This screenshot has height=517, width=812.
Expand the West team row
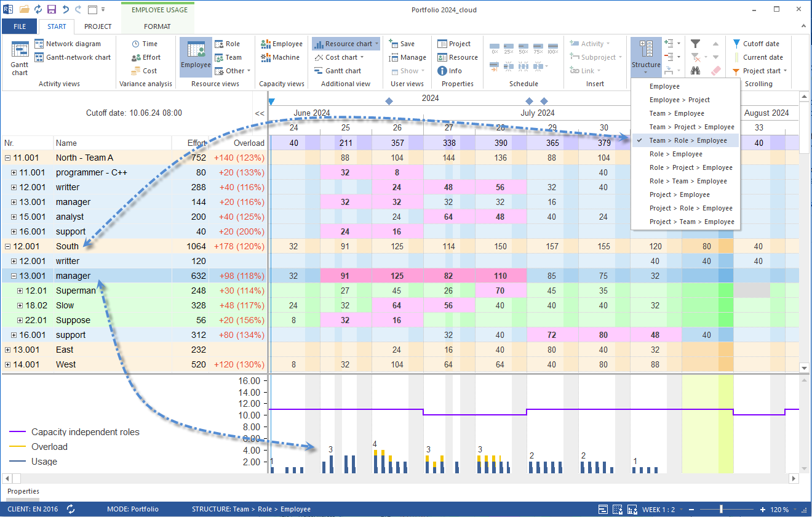click(7, 364)
